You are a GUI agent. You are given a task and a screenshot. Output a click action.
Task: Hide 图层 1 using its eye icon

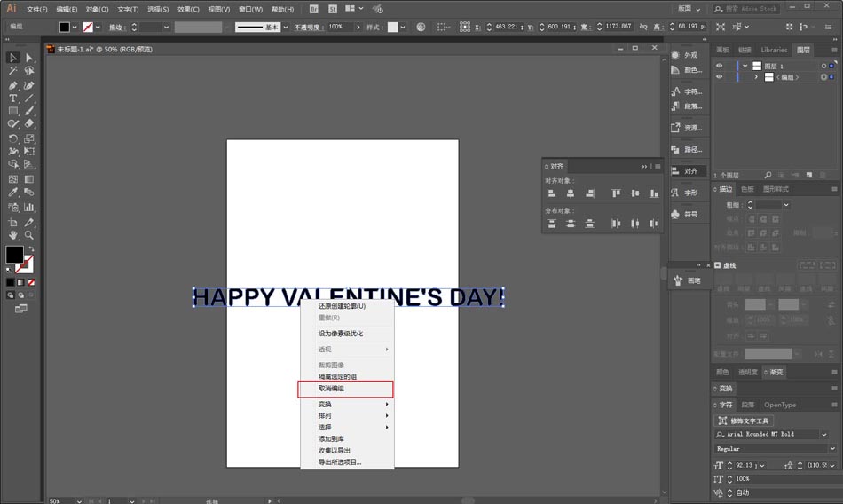click(720, 66)
